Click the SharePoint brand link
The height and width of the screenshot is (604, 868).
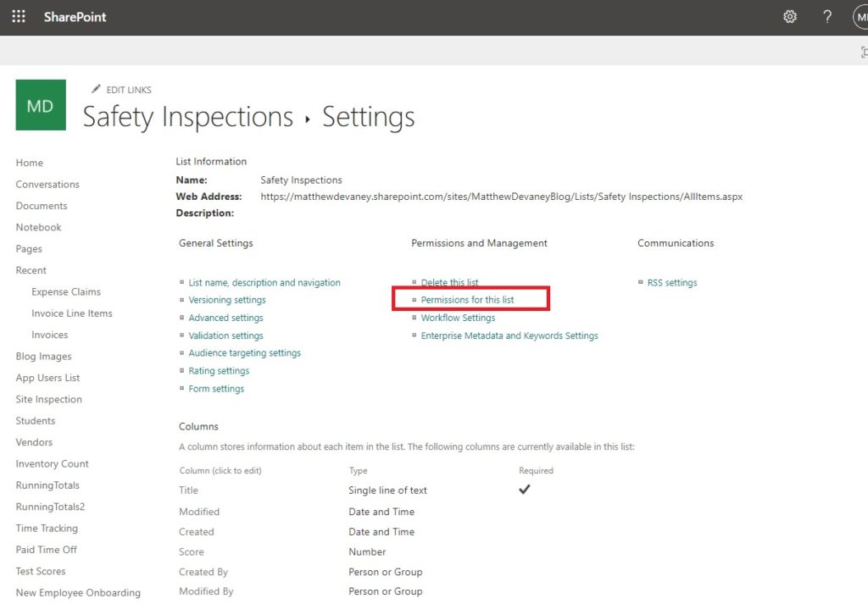pyautogui.click(x=75, y=17)
